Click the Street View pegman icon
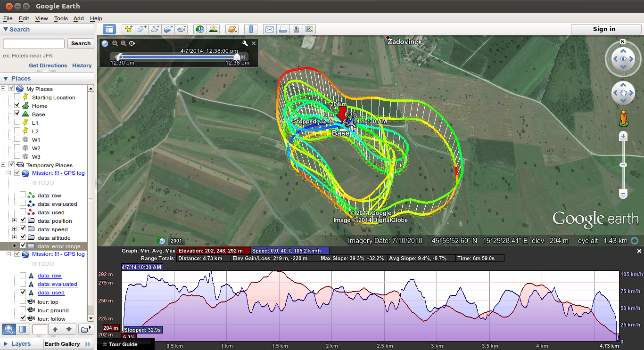This screenshot has width=644, height=350. pyautogui.click(x=623, y=118)
